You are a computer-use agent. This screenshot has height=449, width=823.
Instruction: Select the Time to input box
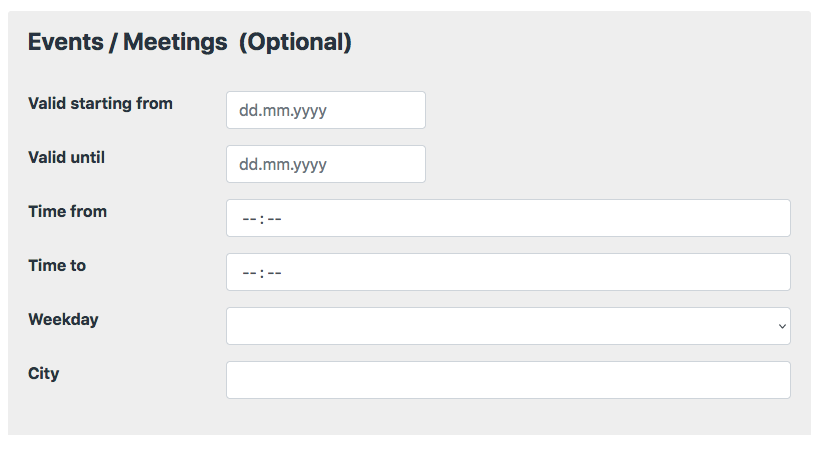[x=508, y=272]
